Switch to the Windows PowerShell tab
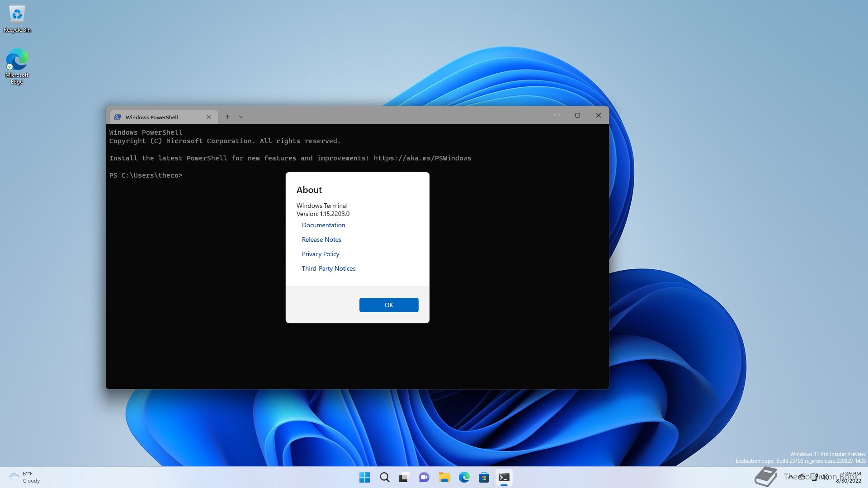 tap(164, 117)
